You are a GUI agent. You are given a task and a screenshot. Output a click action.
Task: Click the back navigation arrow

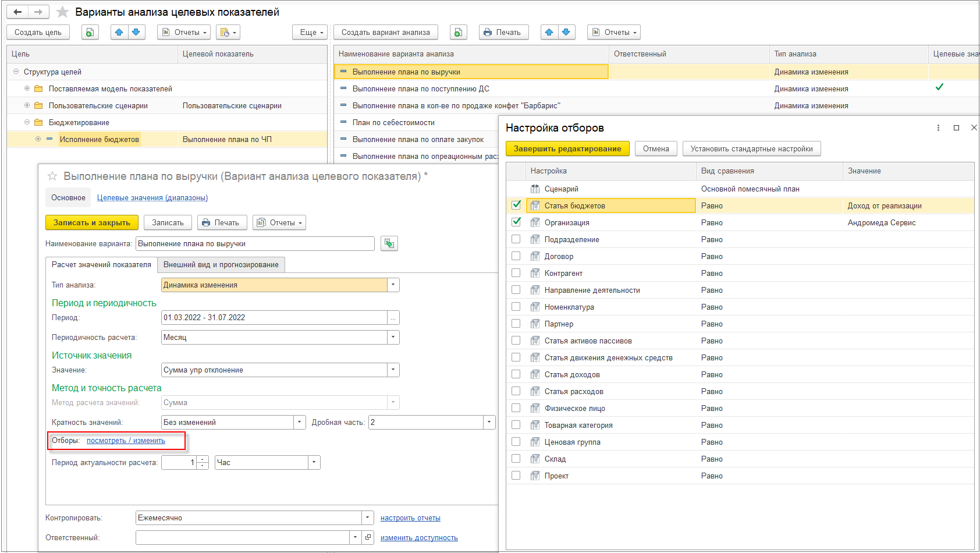(x=17, y=12)
